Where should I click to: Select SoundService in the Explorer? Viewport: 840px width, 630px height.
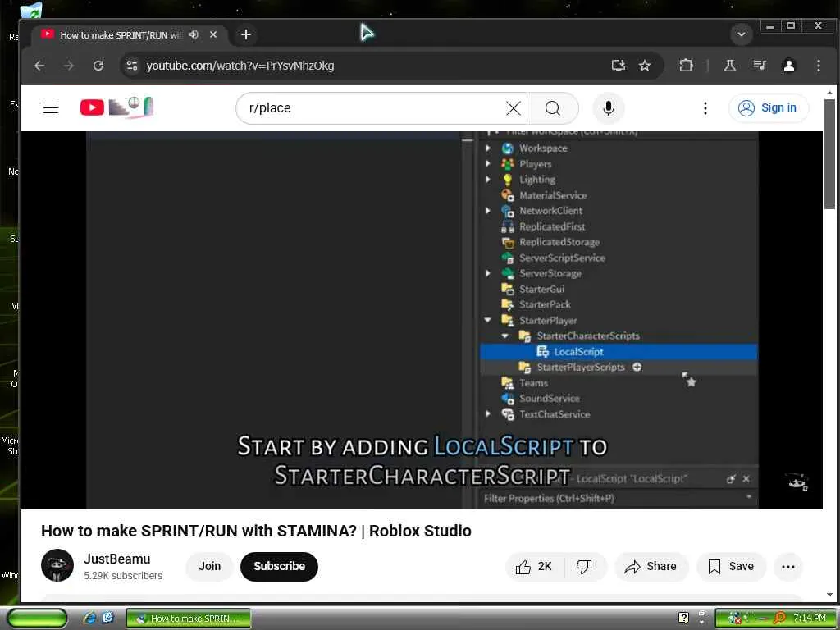point(549,399)
